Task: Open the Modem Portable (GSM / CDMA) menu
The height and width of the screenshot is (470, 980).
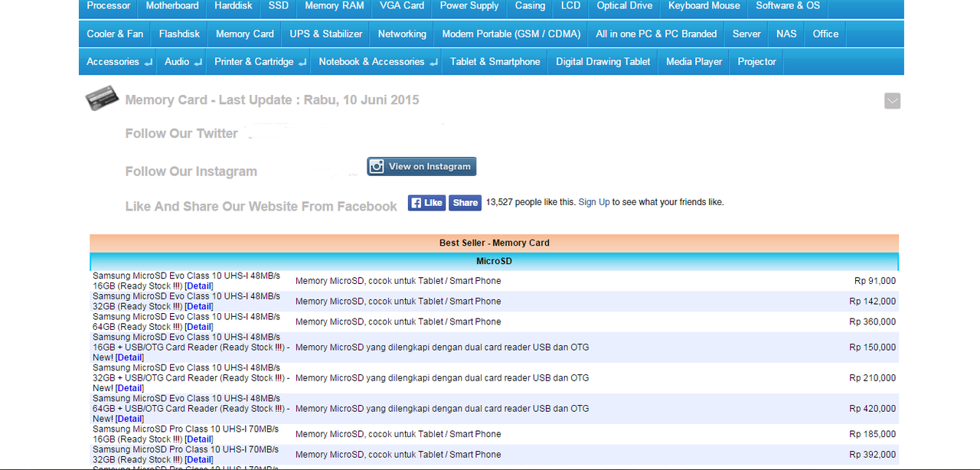Action: pos(511,34)
